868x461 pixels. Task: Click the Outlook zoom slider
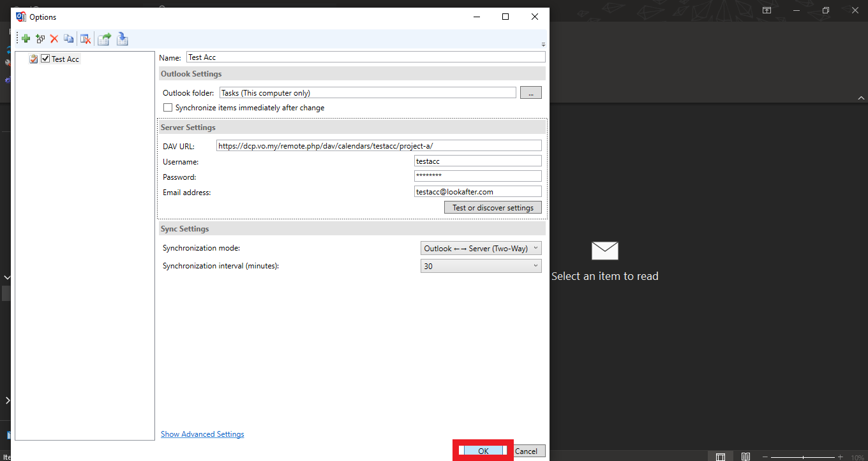pos(804,457)
